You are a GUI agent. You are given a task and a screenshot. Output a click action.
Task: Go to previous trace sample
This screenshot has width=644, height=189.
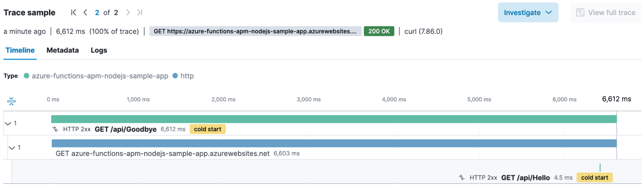point(85,13)
